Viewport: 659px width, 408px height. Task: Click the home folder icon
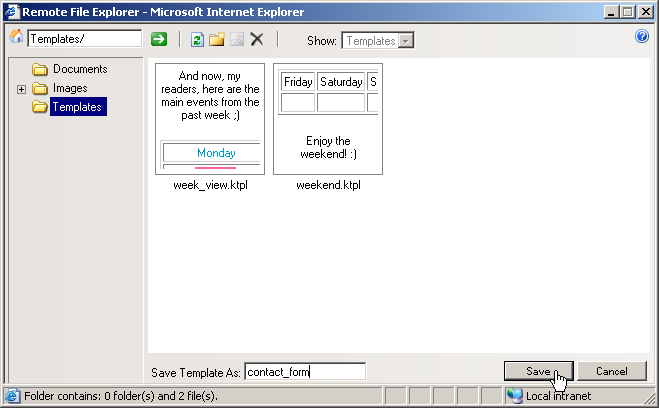pyautogui.click(x=15, y=39)
